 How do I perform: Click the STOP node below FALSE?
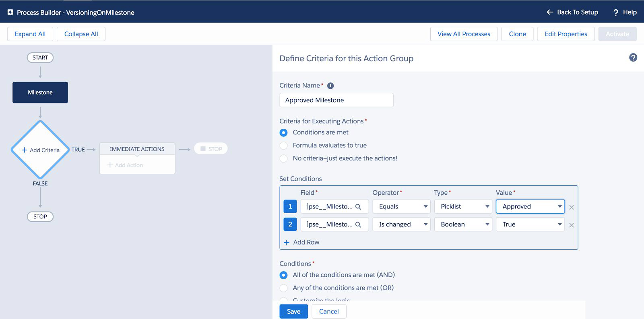click(40, 216)
